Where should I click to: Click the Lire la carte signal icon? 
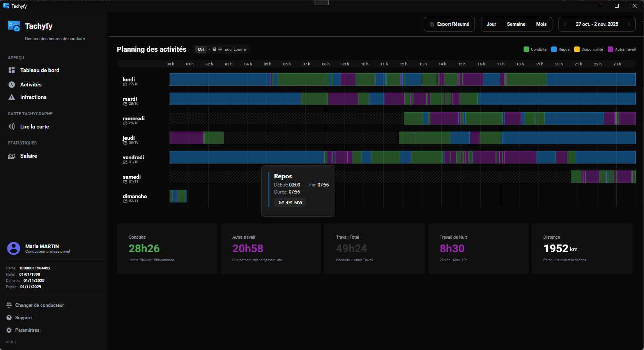pos(12,127)
